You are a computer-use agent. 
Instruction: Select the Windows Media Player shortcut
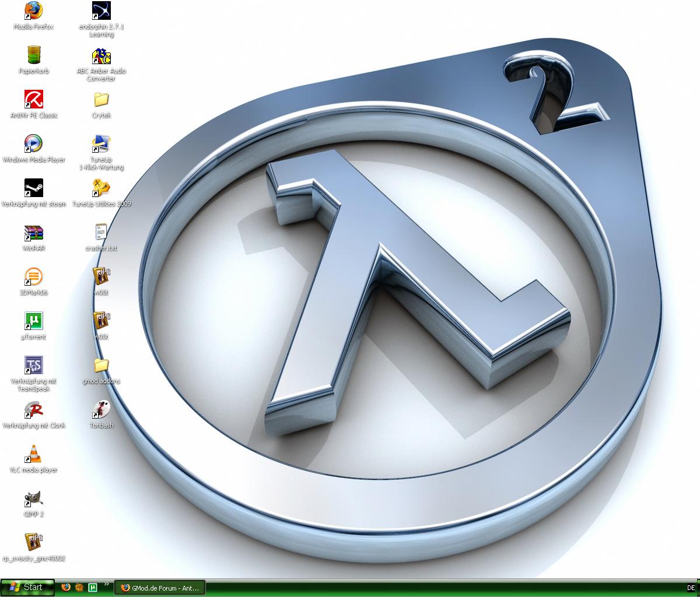(x=34, y=144)
